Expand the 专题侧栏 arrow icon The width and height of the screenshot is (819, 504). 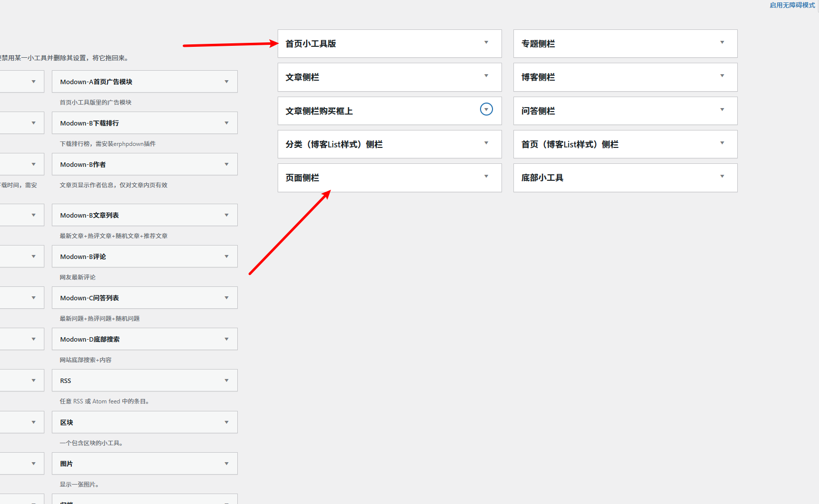722,43
